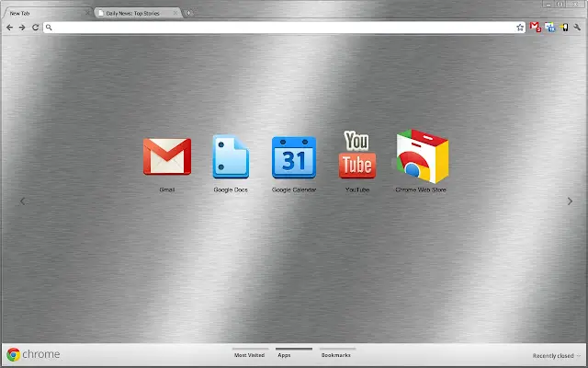This screenshot has height=368, width=588.
Task: Close the Chrome window
Action: (x=576, y=4)
